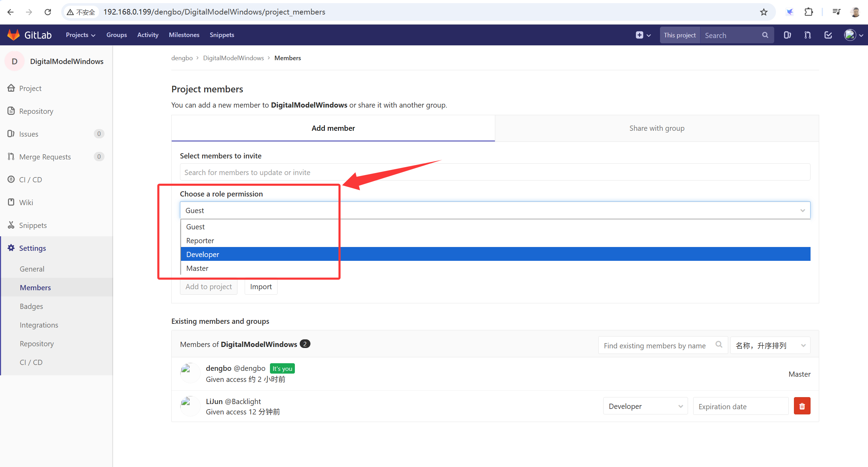Select Developer in role permission list
The image size is (868, 467).
(203, 254)
